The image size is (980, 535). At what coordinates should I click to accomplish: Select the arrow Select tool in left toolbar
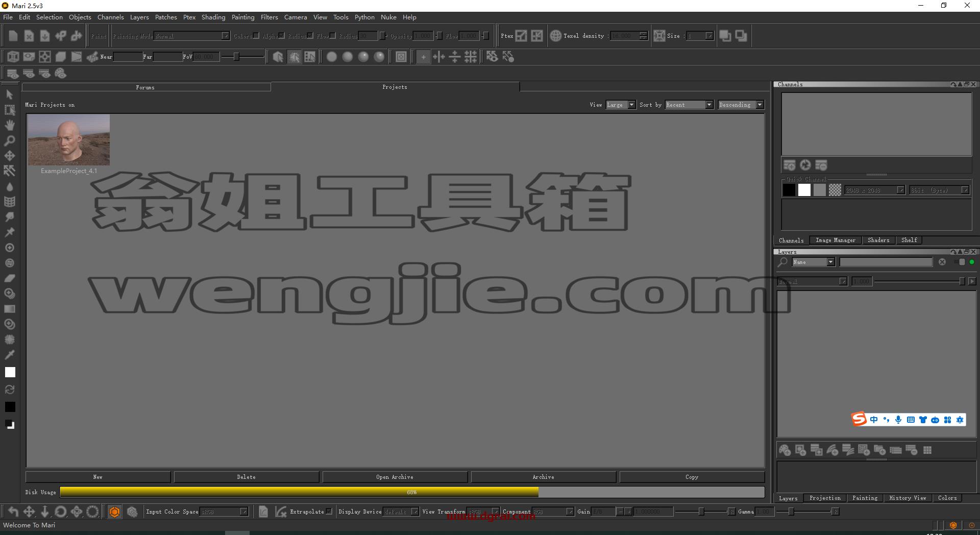10,94
